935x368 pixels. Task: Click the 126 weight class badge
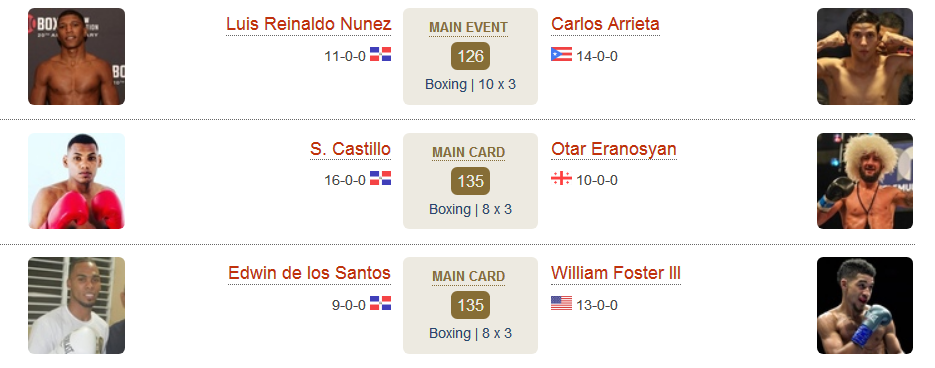coord(470,56)
